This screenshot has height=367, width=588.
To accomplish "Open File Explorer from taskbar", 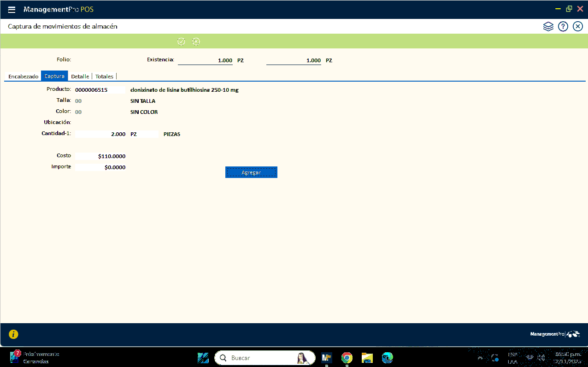I will tap(367, 358).
